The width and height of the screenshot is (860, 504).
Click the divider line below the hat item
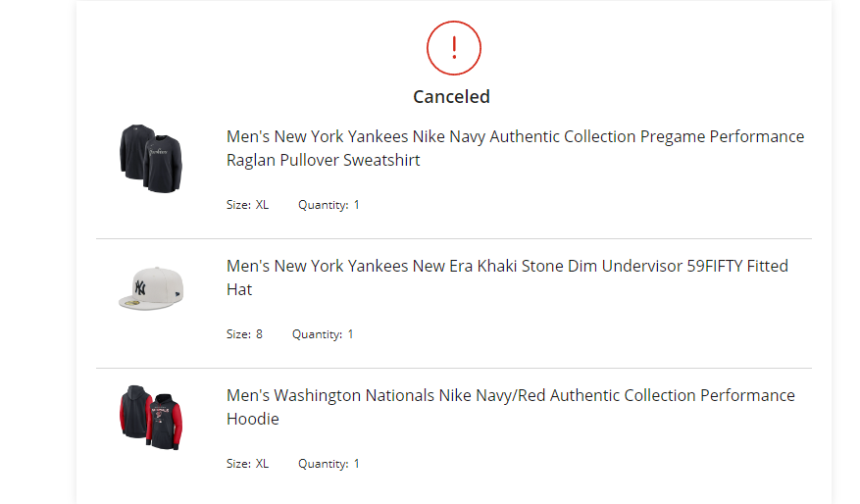[x=454, y=368]
